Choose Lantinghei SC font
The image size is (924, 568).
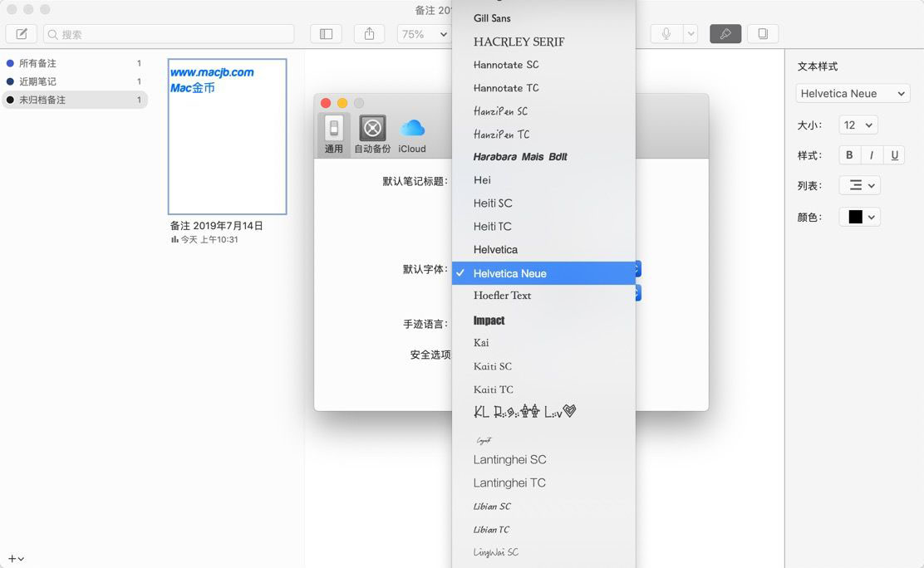click(543, 459)
